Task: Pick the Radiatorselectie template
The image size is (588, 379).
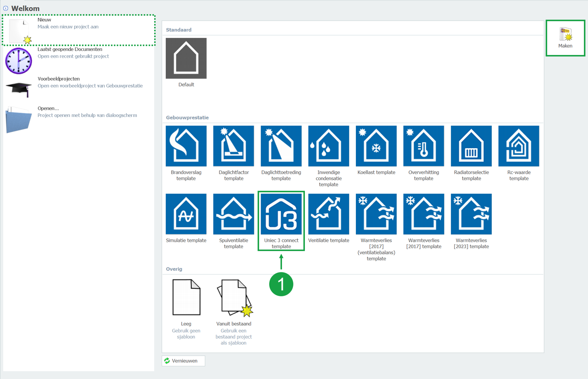Action: pyautogui.click(x=471, y=146)
